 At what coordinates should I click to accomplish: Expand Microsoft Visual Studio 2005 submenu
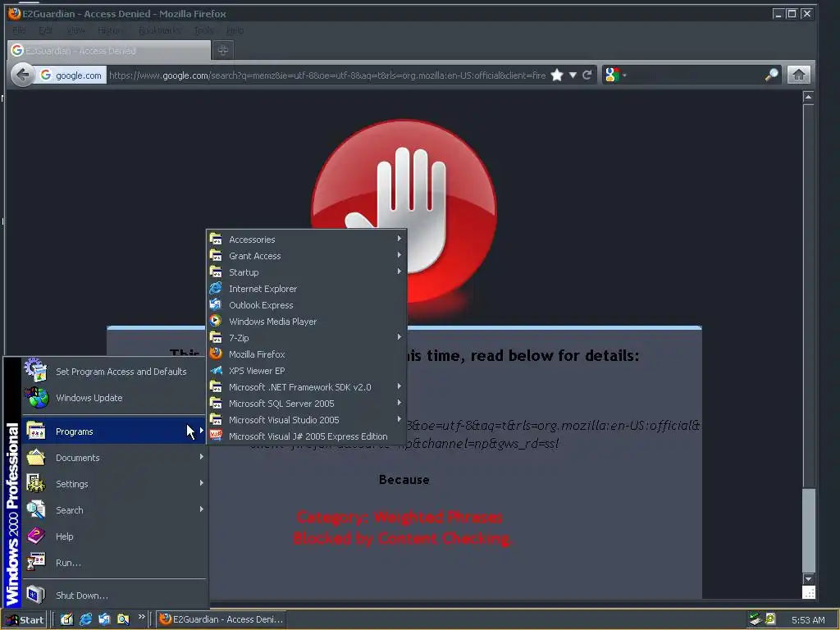[x=307, y=420]
